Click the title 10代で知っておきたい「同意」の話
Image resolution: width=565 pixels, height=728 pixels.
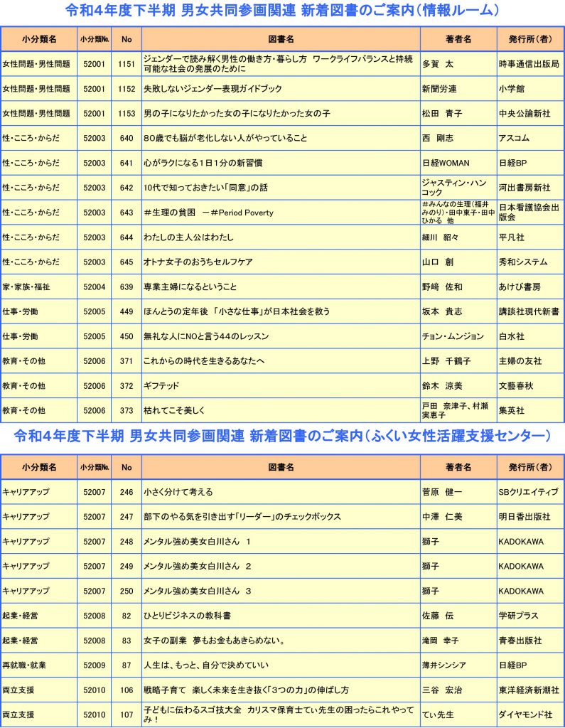point(205,188)
